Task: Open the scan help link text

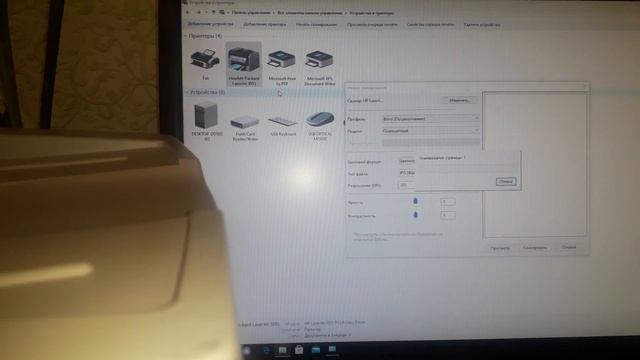Action: point(398,237)
